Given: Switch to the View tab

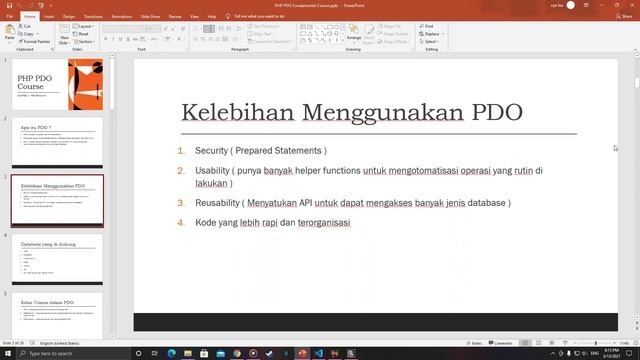Looking at the screenshot, I should (194, 16).
